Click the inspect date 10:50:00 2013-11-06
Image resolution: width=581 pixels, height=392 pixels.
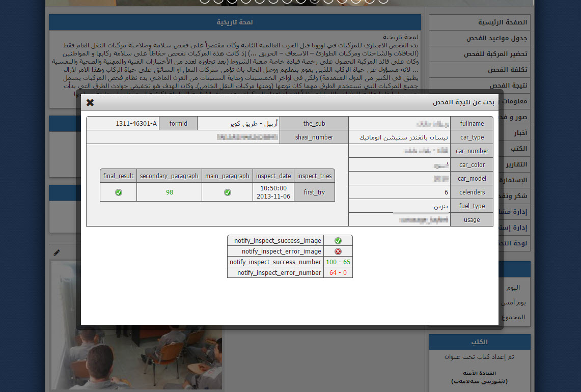pos(273,192)
